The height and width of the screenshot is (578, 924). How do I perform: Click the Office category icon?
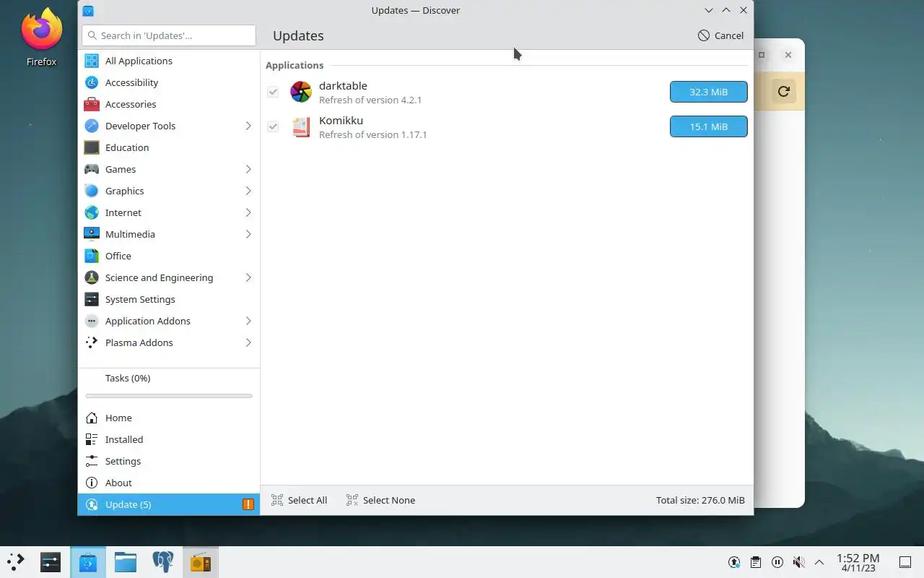tap(92, 256)
